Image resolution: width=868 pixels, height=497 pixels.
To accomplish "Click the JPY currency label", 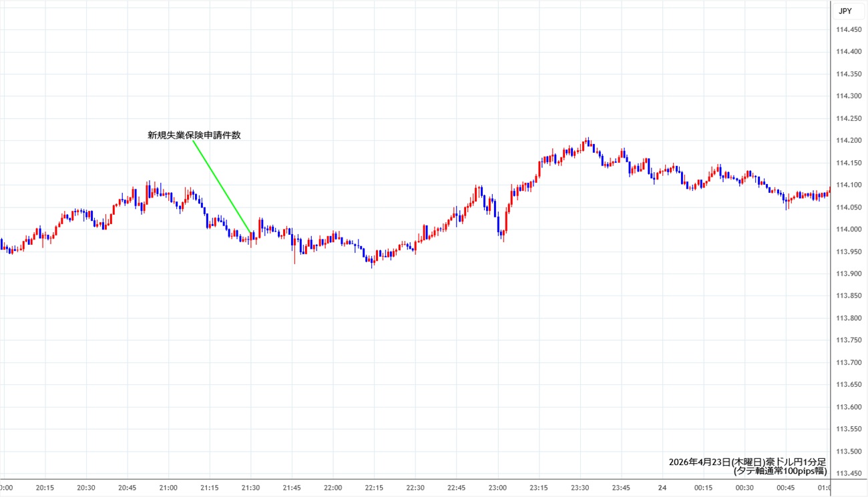I will (x=847, y=11).
